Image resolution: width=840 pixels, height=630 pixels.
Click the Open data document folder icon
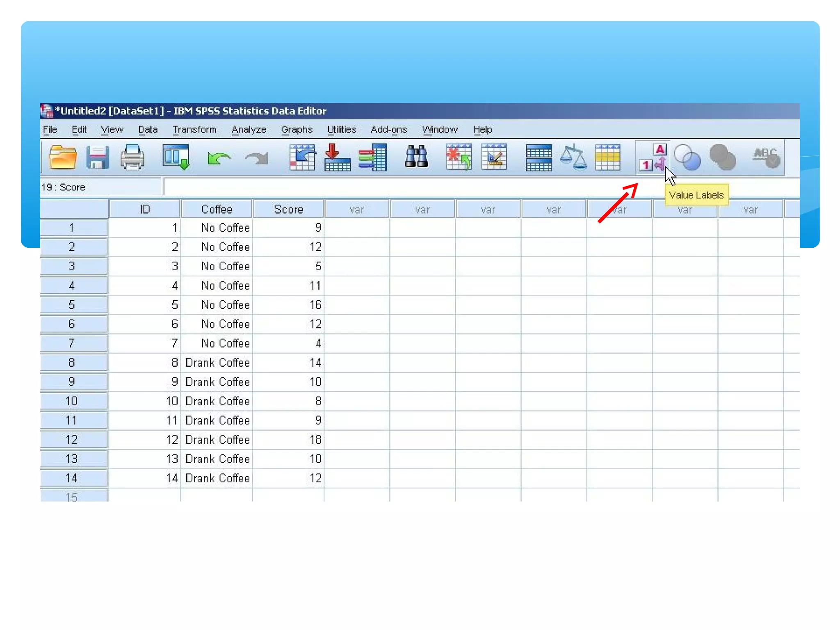[62, 157]
